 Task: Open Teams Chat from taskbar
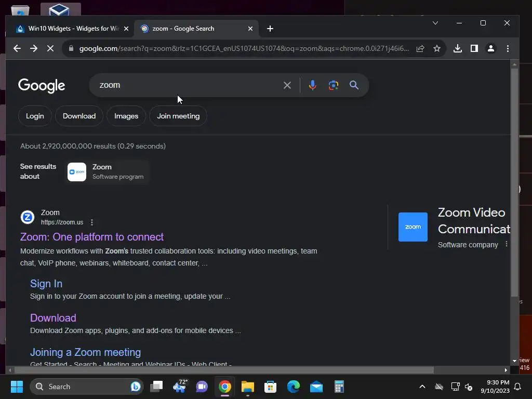click(202, 387)
